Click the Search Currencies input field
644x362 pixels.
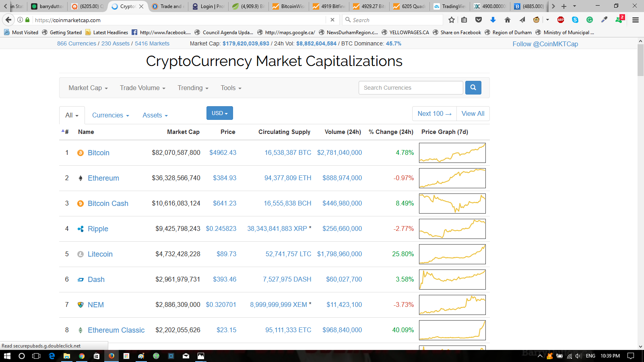411,88
